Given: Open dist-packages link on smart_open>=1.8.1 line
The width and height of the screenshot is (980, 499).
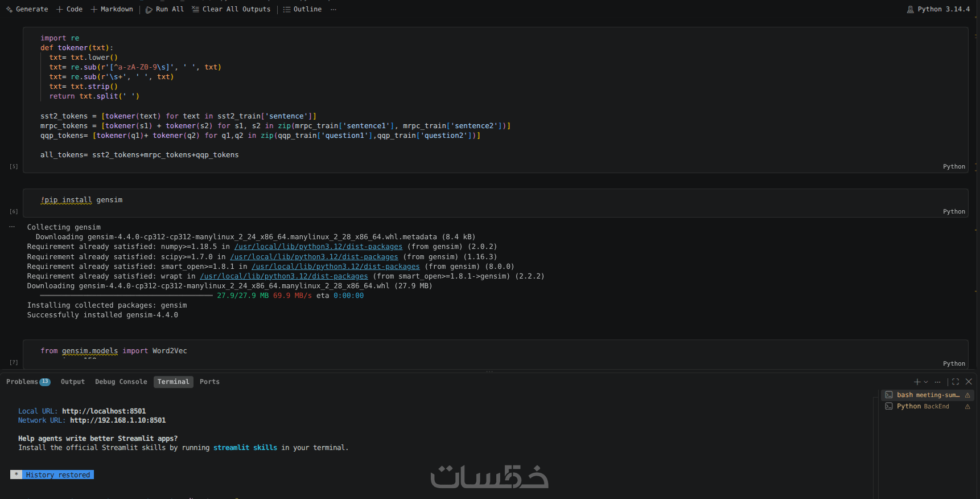Looking at the screenshot, I should tap(336, 267).
